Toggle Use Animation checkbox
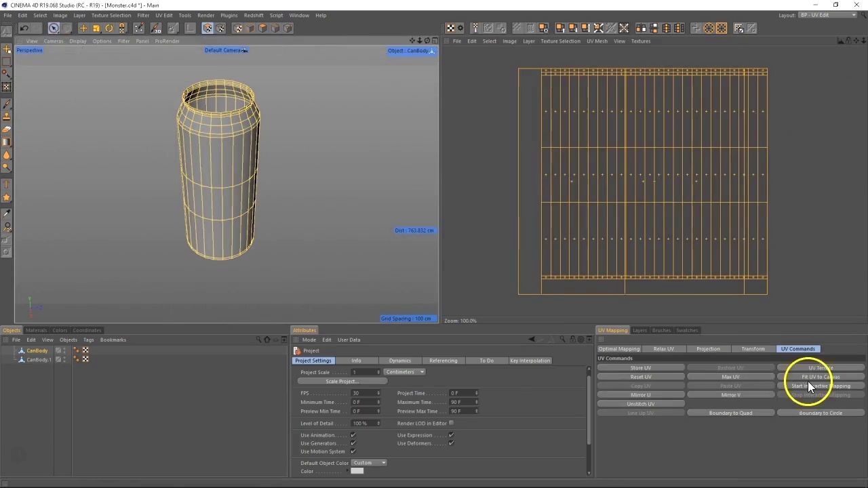Viewport: 868px width, 488px height. click(353, 435)
